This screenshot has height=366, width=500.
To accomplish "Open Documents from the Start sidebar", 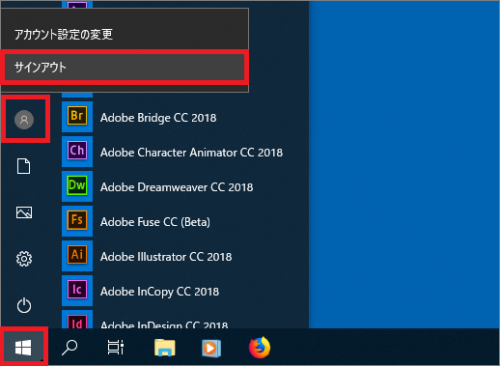I will [24, 166].
